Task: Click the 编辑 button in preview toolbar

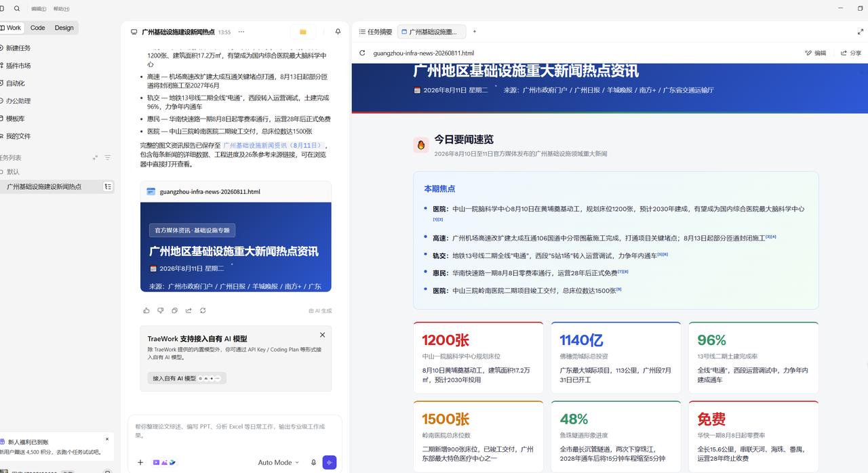Action: coord(816,53)
